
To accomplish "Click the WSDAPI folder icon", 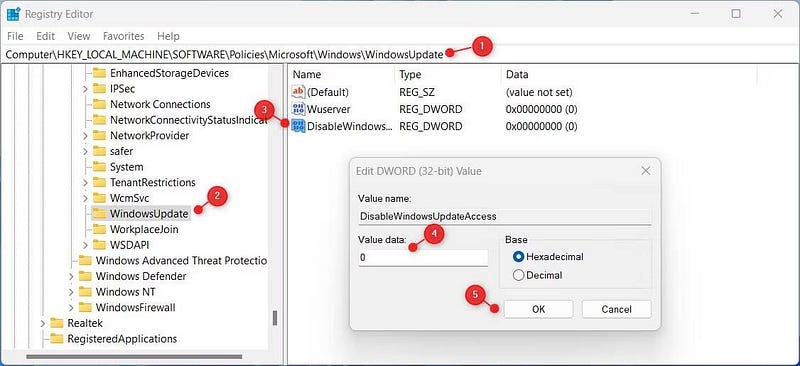I will click(99, 245).
